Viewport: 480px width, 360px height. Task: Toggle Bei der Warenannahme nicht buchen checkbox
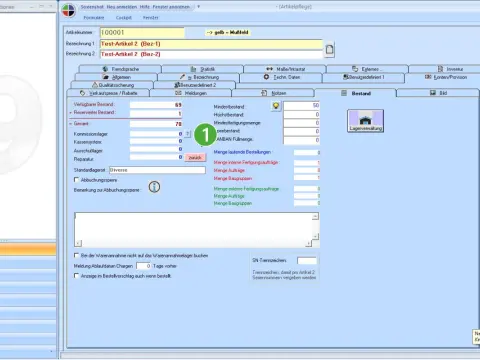point(76,256)
